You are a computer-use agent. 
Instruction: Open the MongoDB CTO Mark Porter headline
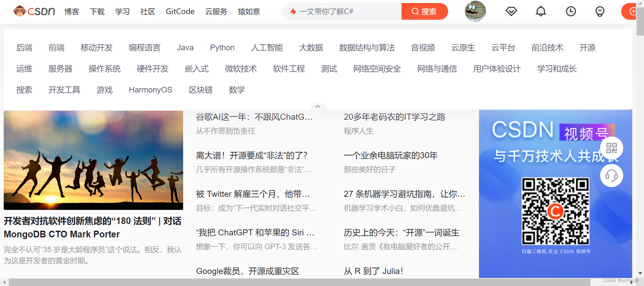coord(93,227)
